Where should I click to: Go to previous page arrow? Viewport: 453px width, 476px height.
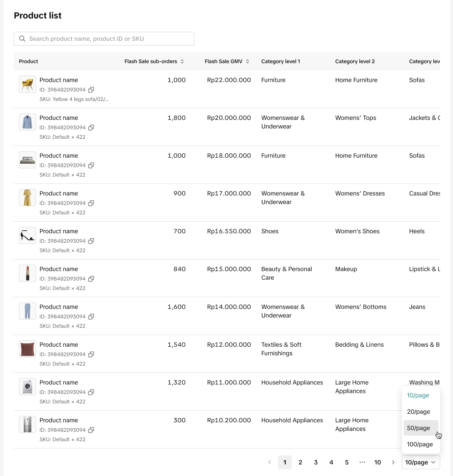(x=269, y=462)
